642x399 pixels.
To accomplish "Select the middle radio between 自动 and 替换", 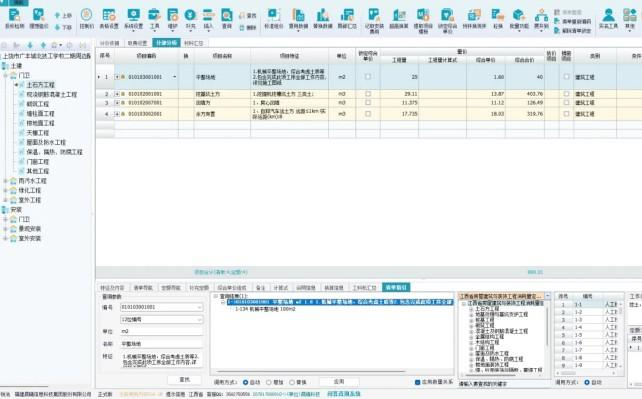I will 269,382.
